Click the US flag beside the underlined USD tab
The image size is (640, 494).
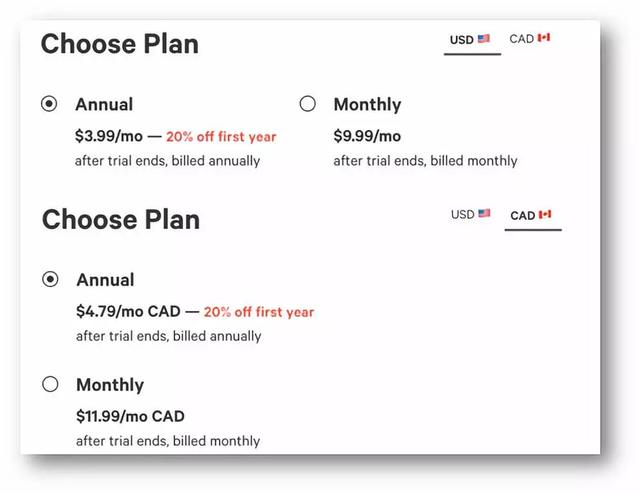coord(484,39)
